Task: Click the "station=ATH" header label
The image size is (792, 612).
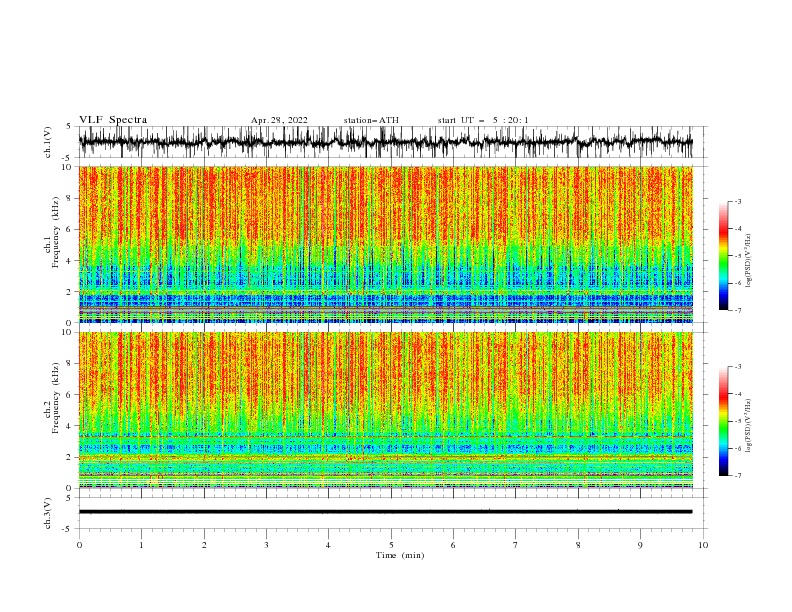Action: coord(371,120)
